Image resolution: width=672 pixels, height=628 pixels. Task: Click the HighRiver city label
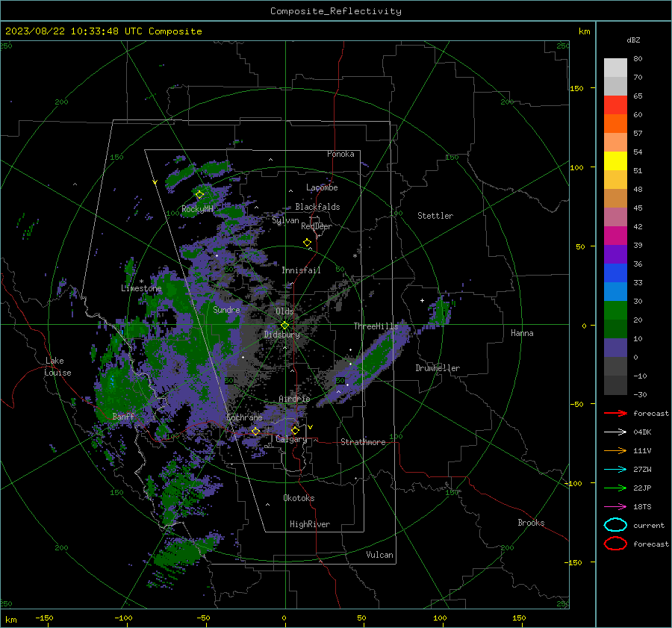point(310,524)
